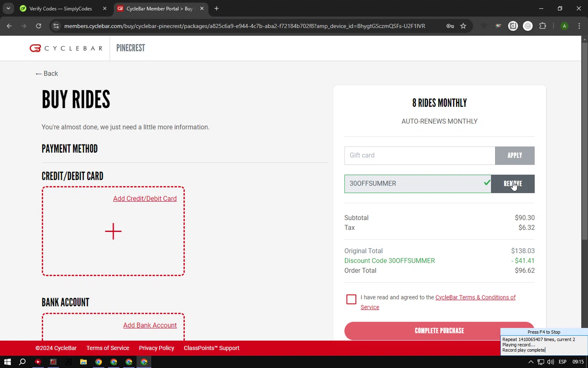Click the PINECREST studio name
588x368 pixels.
coord(131,48)
